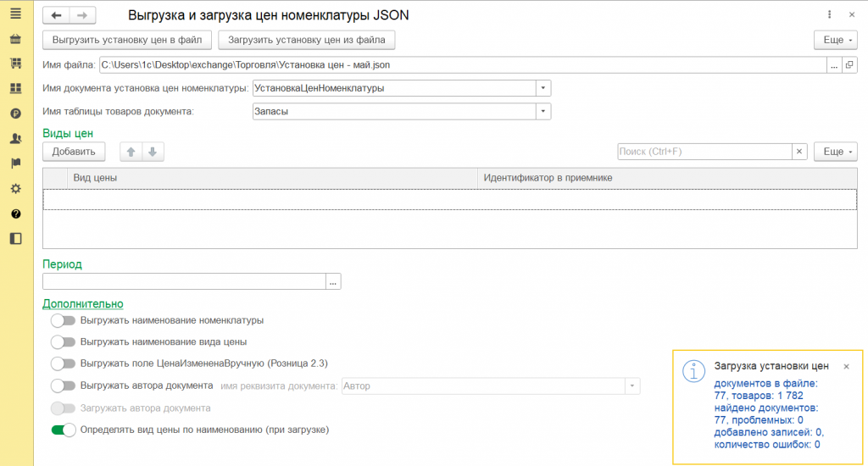Open the ruble money sidebar section
Image resolution: width=868 pixels, height=466 pixels.
pyautogui.click(x=15, y=114)
